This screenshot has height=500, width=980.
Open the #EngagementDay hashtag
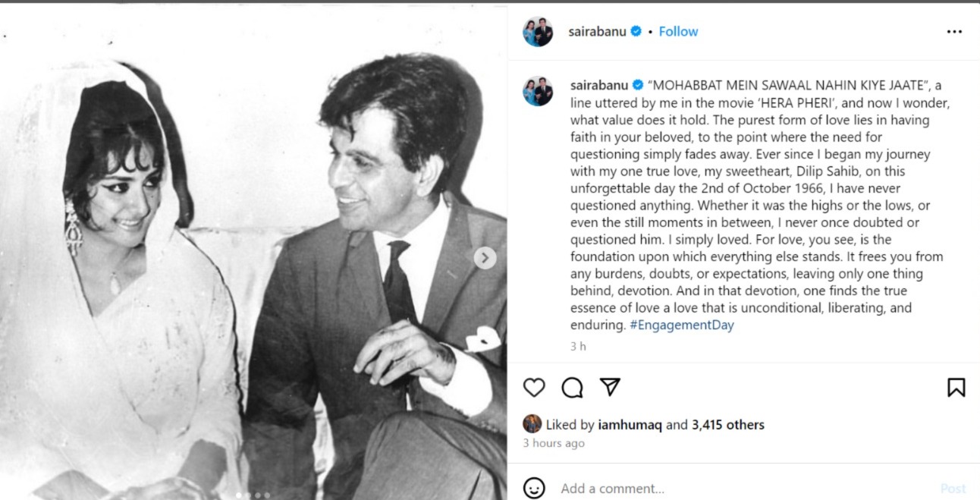pos(681,325)
